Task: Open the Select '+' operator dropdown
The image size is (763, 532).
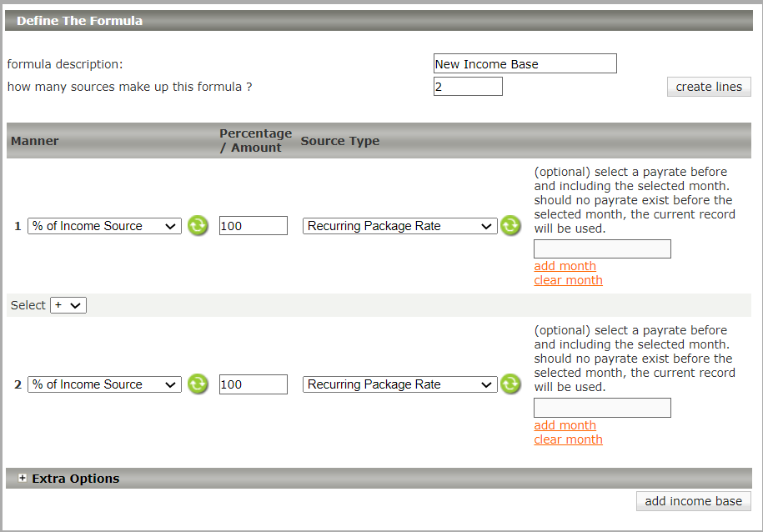Action: coord(68,305)
